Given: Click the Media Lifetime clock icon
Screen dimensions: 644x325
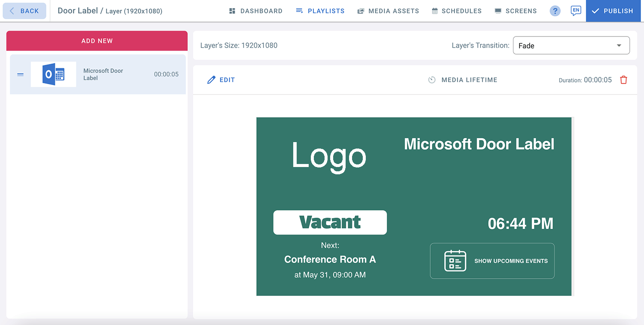Looking at the screenshot, I should coord(432,80).
